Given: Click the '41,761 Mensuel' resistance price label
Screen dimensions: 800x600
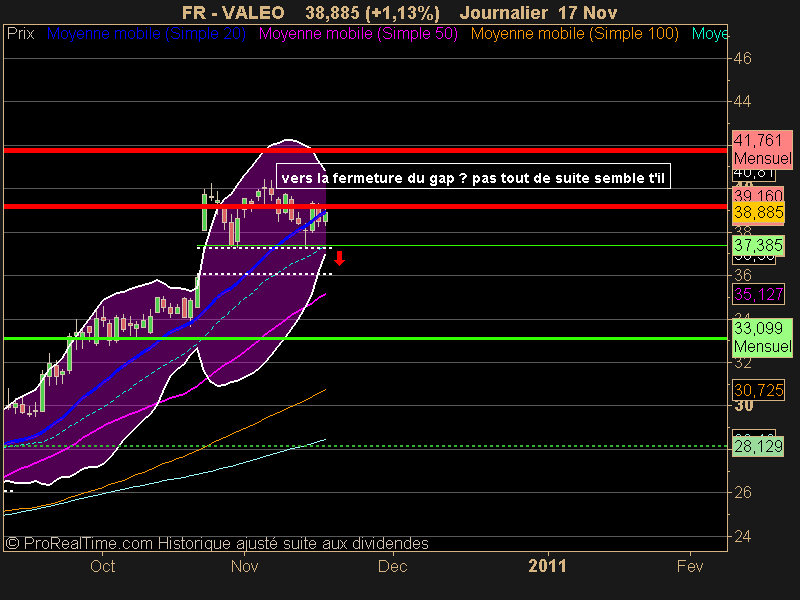Looking at the screenshot, I should [x=762, y=149].
